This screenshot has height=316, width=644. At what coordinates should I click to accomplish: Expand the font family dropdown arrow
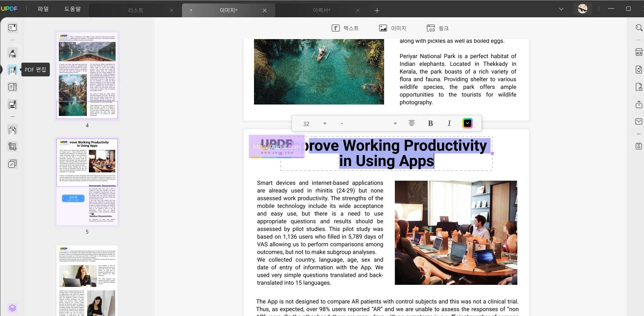pos(395,124)
